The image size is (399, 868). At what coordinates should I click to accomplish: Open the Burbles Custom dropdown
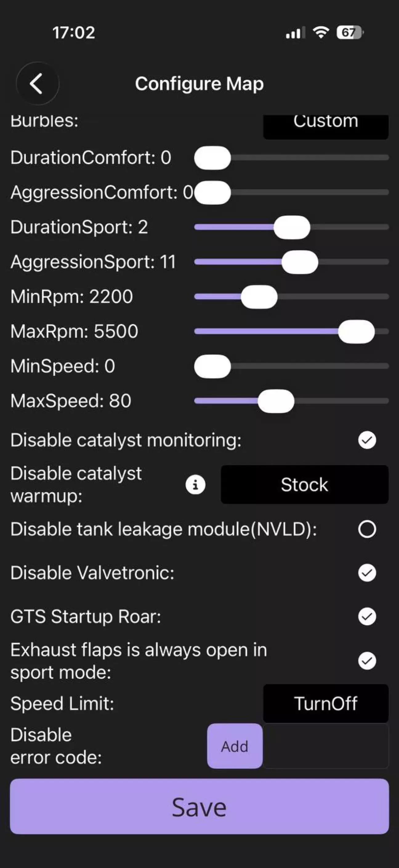[325, 125]
